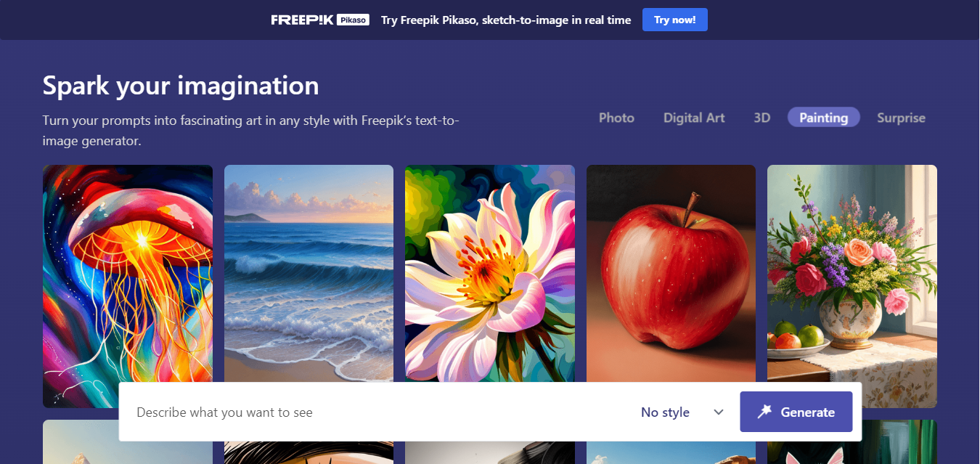
Task: Select the Painting tab
Action: click(x=823, y=118)
